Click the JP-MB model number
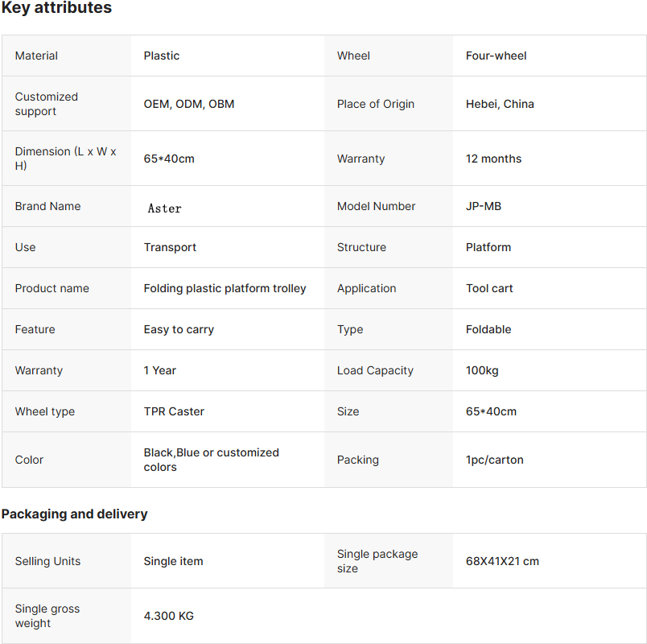Image resolution: width=647 pixels, height=644 pixels. coord(484,206)
